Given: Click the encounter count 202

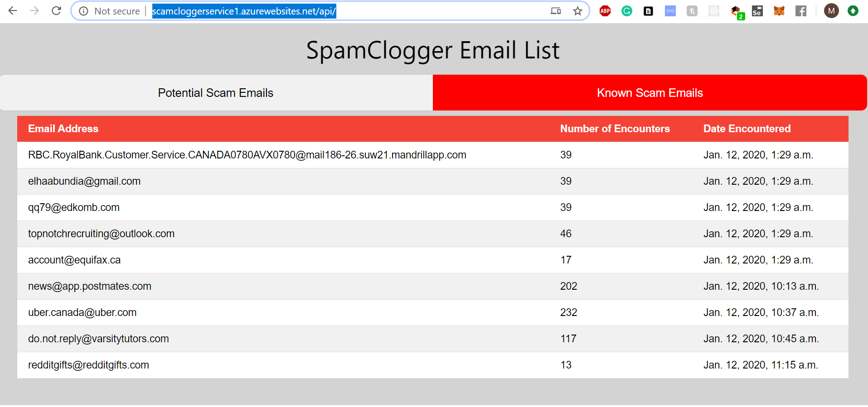Looking at the screenshot, I should click(x=569, y=286).
